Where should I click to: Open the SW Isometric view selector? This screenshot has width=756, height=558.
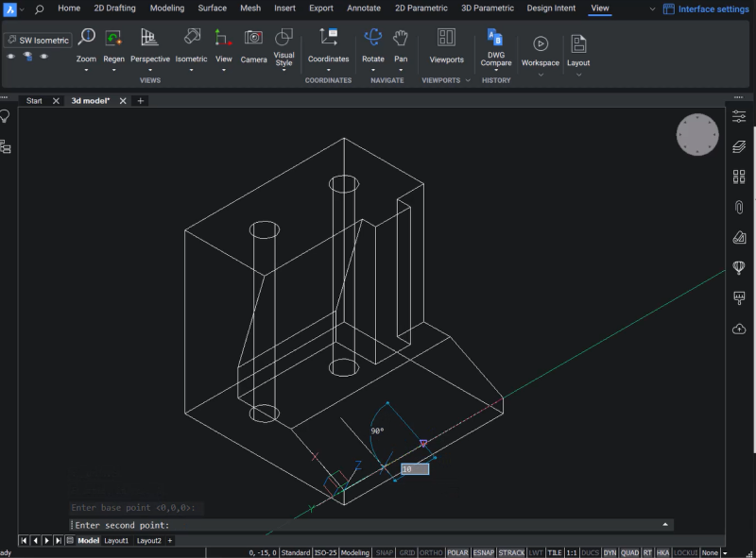pyautogui.click(x=38, y=40)
